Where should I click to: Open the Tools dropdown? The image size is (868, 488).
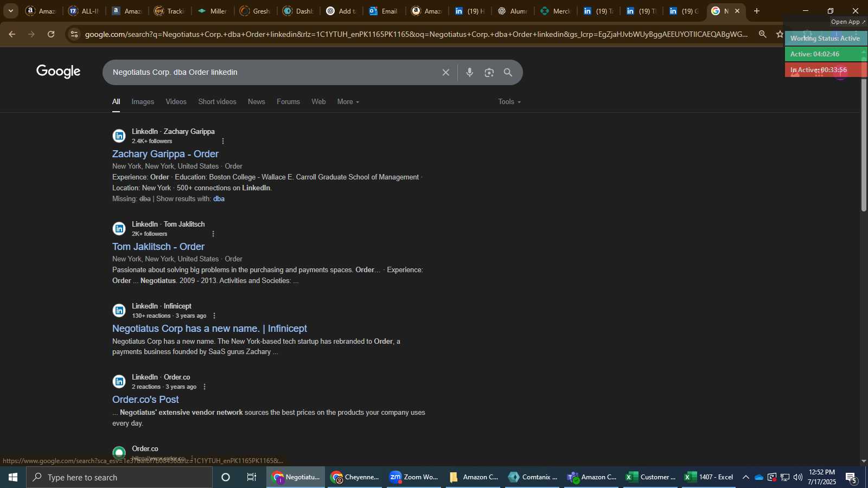point(509,102)
